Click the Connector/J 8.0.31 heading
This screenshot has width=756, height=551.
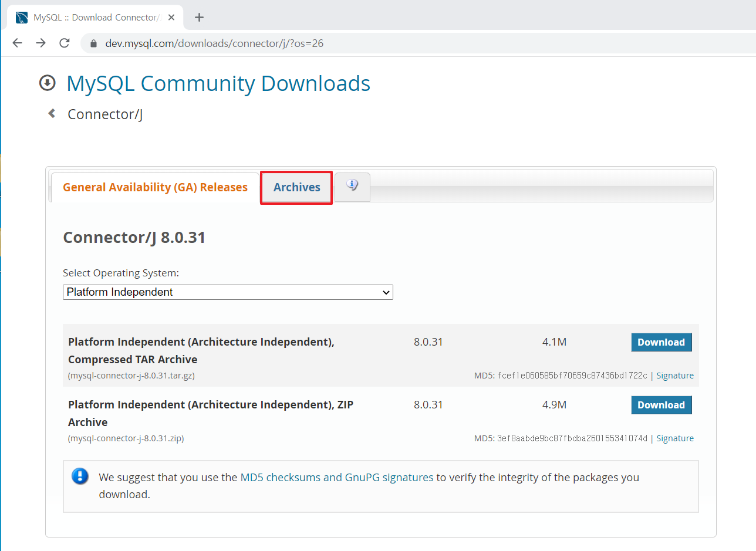pos(134,237)
